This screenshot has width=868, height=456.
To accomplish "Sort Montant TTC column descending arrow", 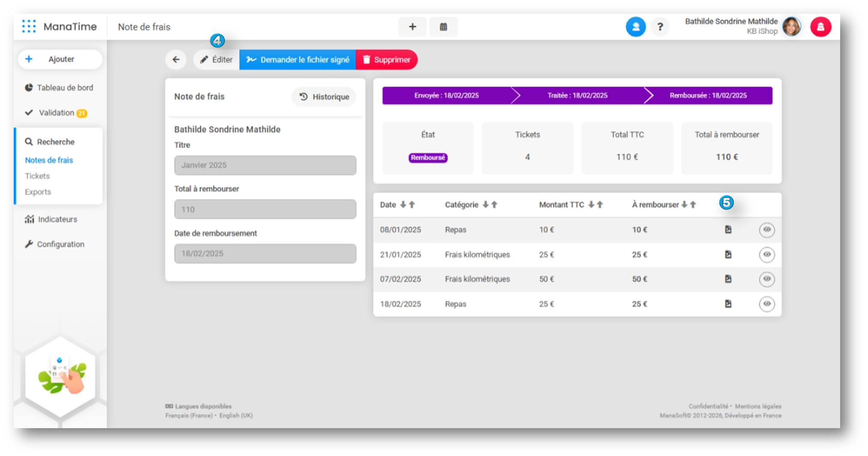I will [x=591, y=205].
